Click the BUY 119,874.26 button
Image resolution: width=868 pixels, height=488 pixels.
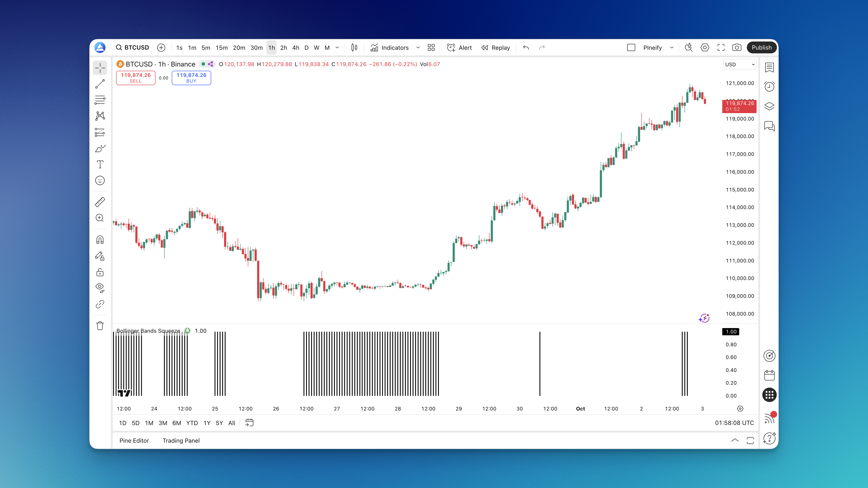pyautogui.click(x=191, y=78)
